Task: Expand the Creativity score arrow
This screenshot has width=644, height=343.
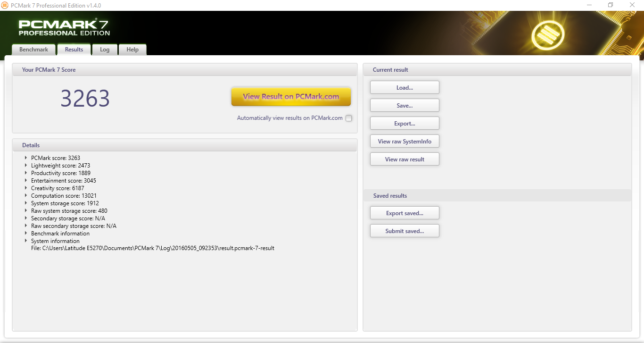Action: coord(26,188)
